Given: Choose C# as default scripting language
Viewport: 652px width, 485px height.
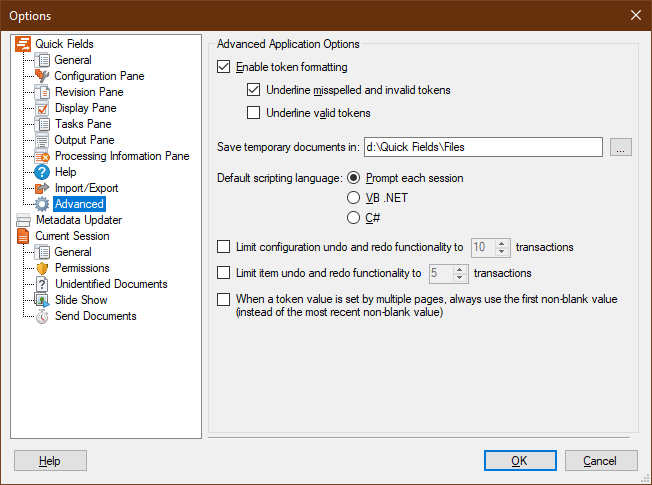Looking at the screenshot, I should click(x=353, y=218).
